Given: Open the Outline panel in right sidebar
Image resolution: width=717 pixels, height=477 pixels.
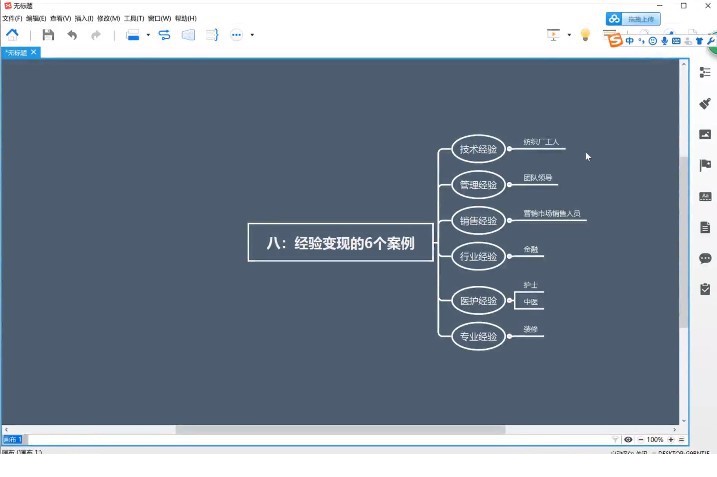Looking at the screenshot, I should pyautogui.click(x=705, y=72).
